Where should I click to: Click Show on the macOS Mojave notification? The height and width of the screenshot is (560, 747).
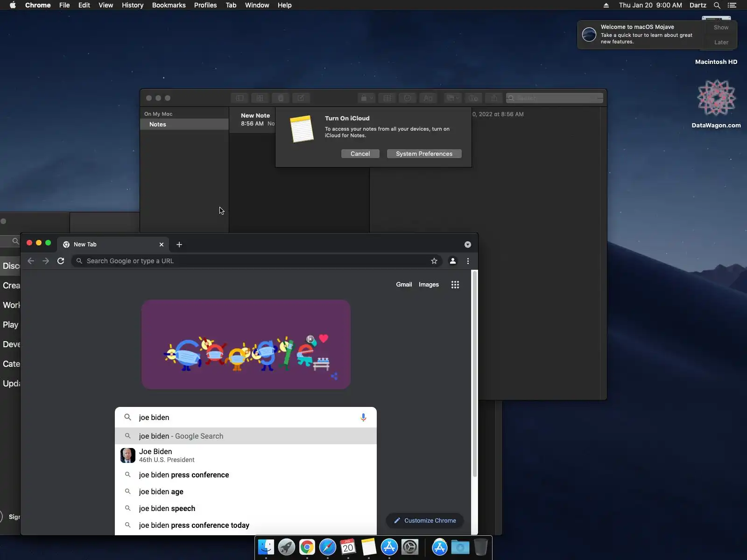(x=721, y=28)
